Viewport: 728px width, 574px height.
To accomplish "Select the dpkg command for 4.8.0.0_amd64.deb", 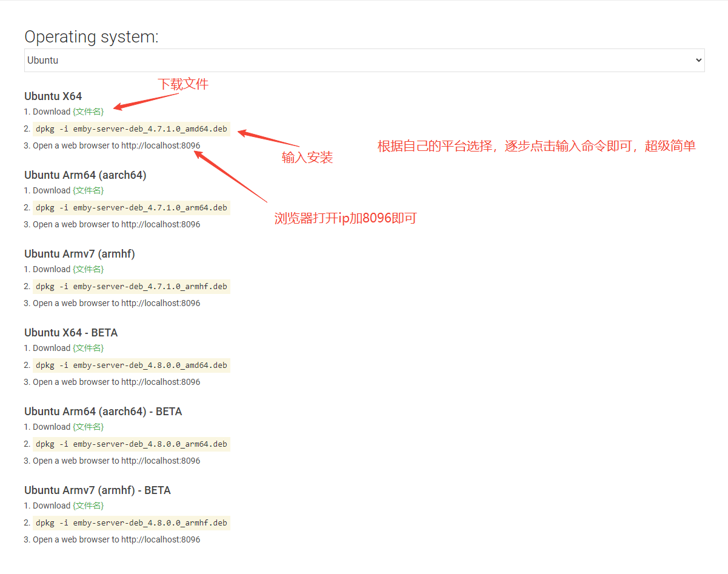I will [132, 365].
